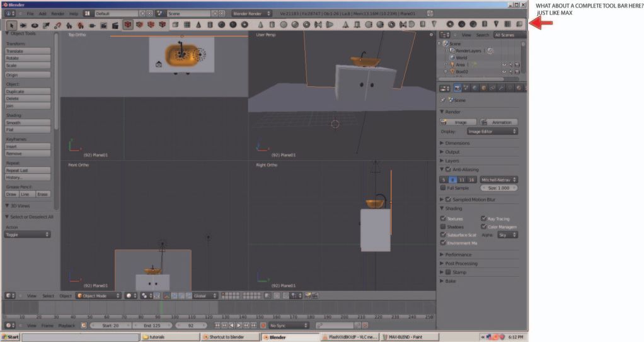Open the Render properties tab icon

pos(457,88)
